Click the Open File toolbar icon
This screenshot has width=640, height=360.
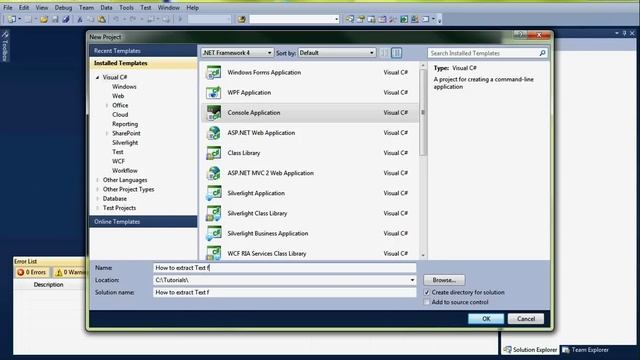click(44, 19)
